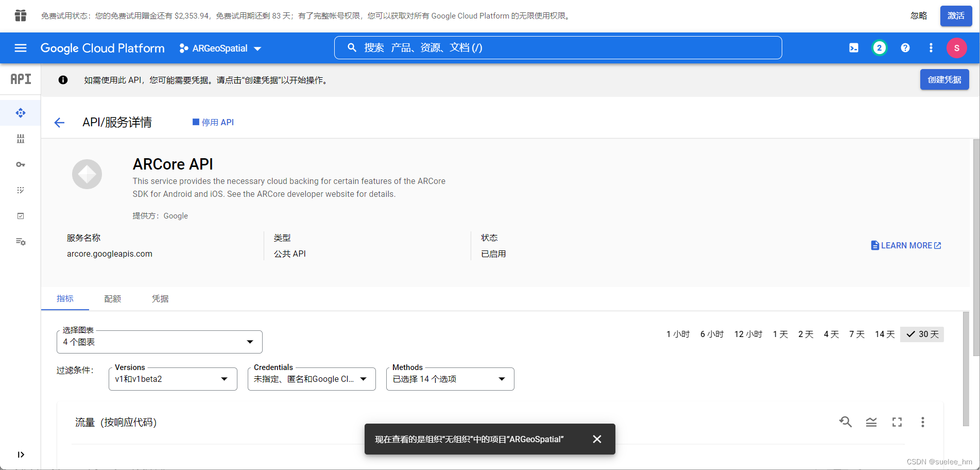Toggle the chart legend icon
Screen dimensions: 980x470
tap(871, 422)
